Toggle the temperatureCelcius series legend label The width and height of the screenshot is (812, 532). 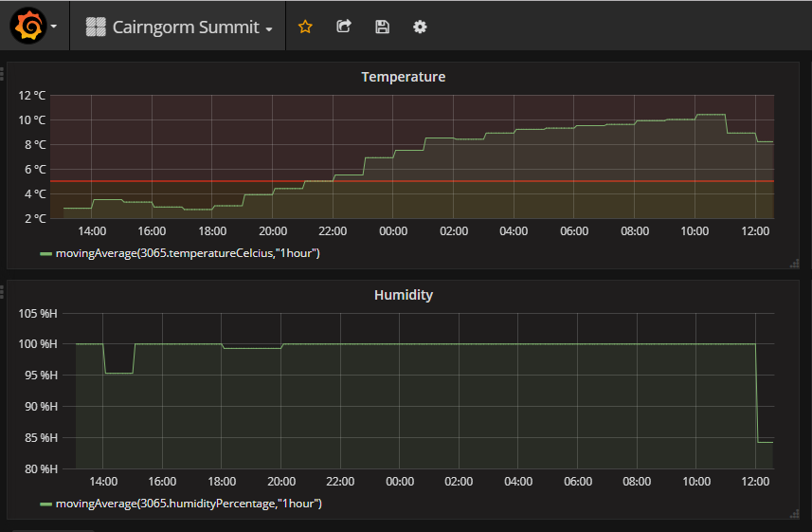pos(188,252)
